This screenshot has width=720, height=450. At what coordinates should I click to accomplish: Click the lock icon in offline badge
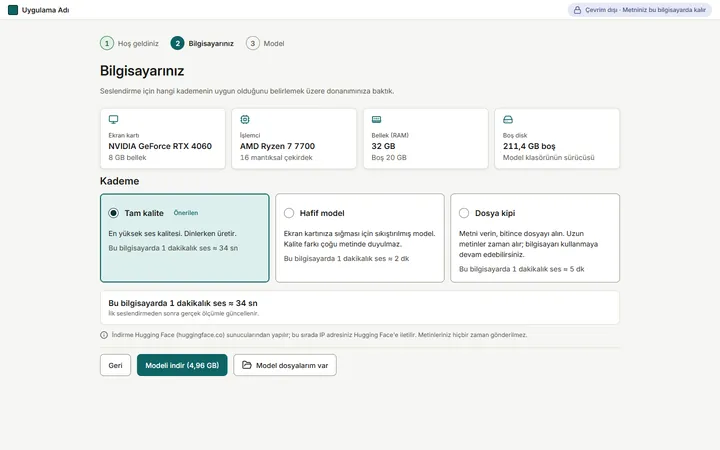(577, 10)
